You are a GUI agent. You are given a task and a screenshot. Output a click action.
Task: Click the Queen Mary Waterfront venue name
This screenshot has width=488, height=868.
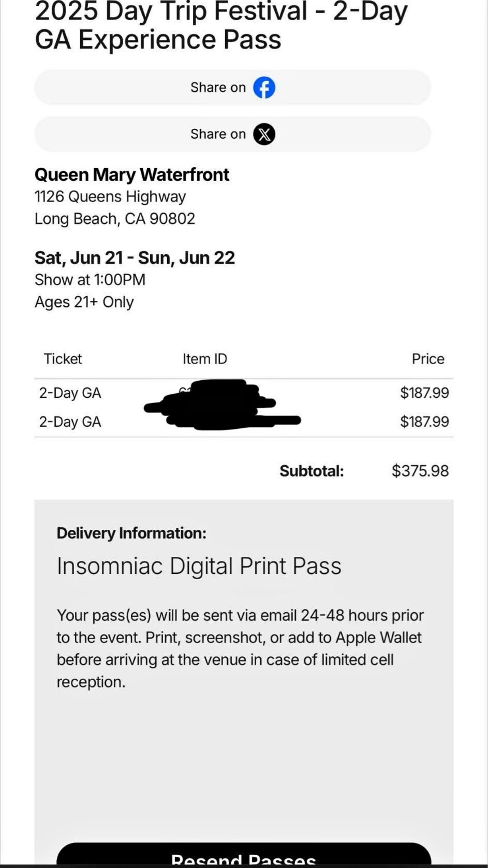coord(132,174)
